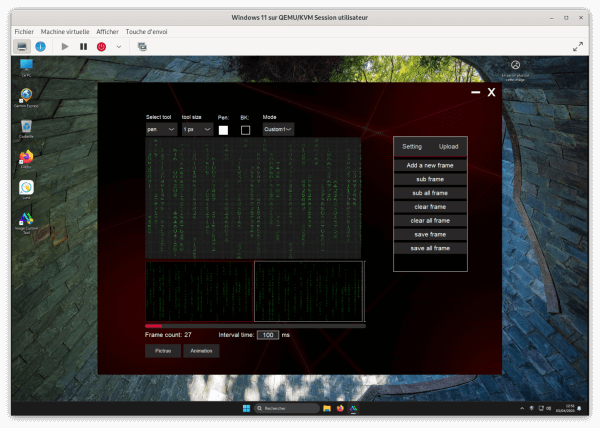Pick the white Pen color swatch

223,130
